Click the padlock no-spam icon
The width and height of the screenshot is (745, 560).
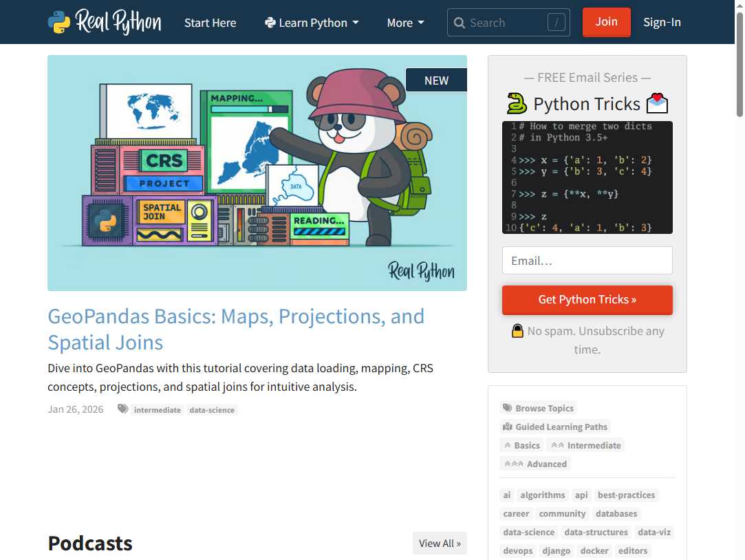pos(517,331)
